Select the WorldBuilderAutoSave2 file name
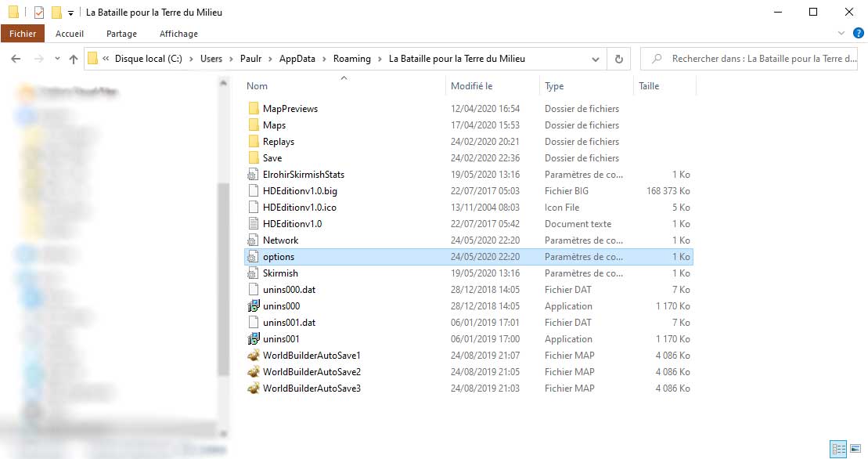 point(312,372)
